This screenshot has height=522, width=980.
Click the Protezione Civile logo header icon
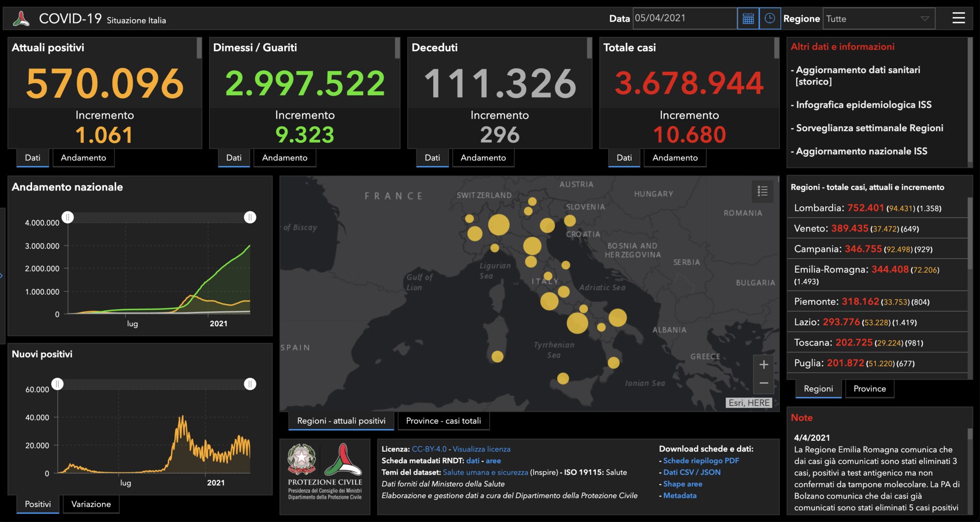(21, 19)
